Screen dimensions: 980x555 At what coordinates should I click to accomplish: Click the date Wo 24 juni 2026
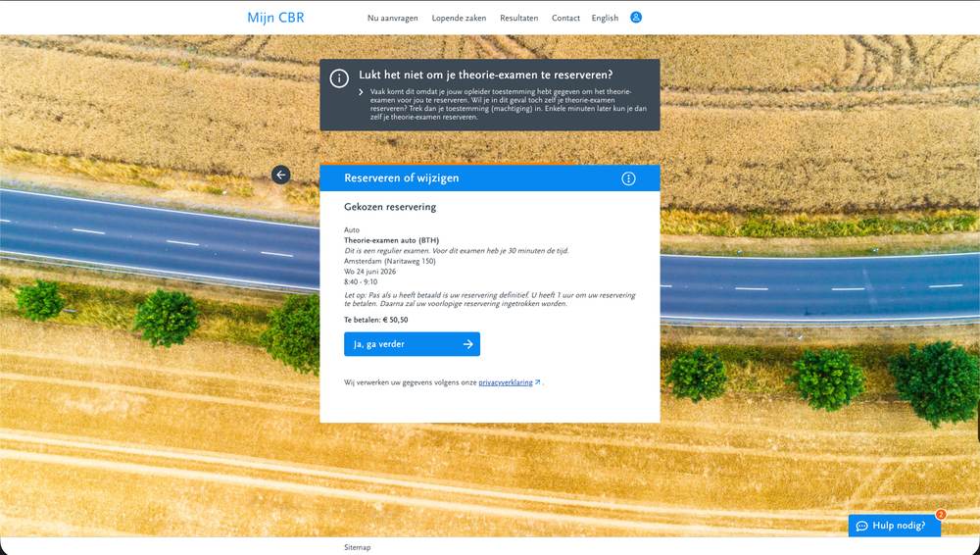coord(370,272)
